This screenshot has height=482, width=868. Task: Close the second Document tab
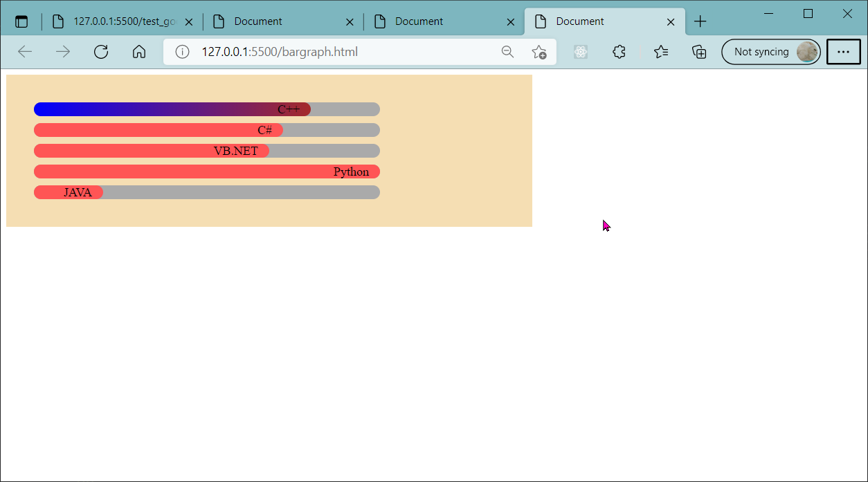[350, 21]
